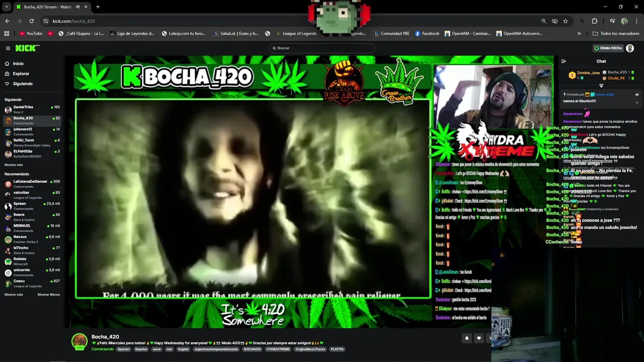Reload the browser page
The width and height of the screenshot is (644, 362).
tap(31, 21)
